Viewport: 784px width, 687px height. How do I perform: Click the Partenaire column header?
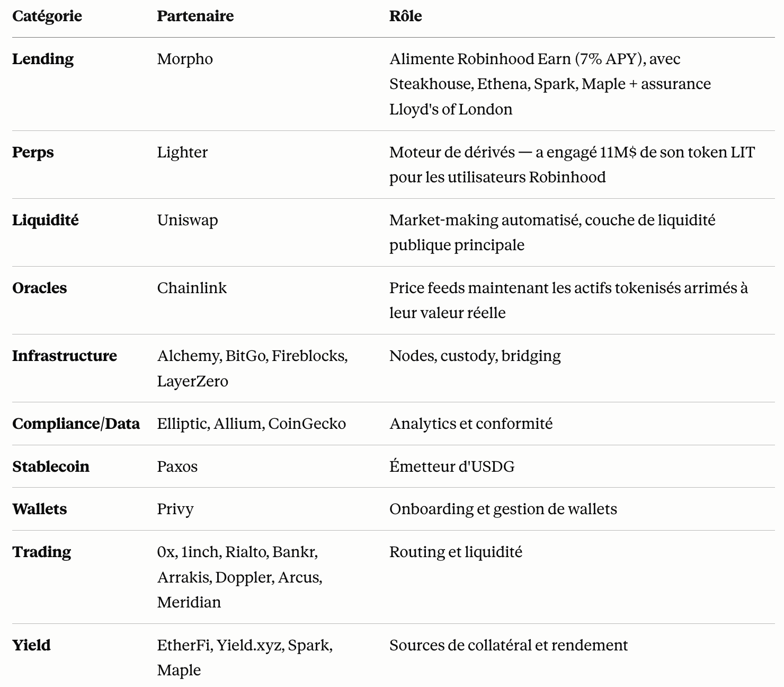tap(195, 16)
